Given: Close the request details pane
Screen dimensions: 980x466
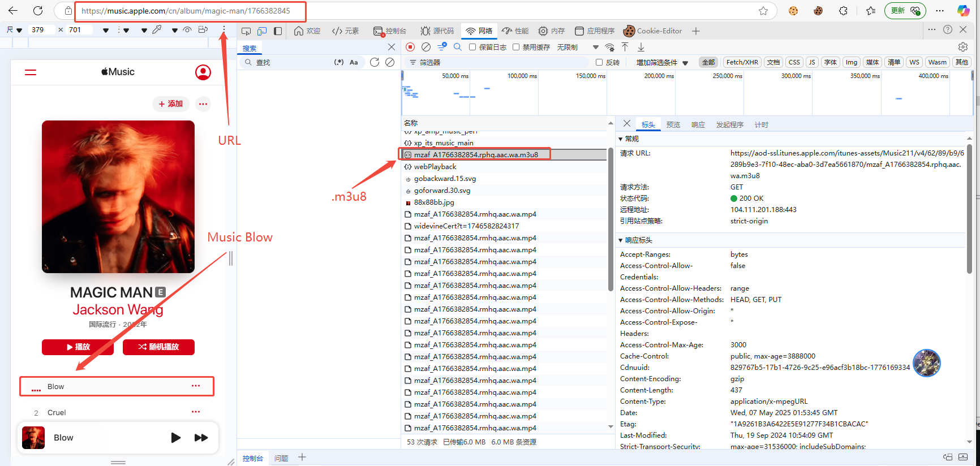Looking at the screenshot, I should point(626,123).
